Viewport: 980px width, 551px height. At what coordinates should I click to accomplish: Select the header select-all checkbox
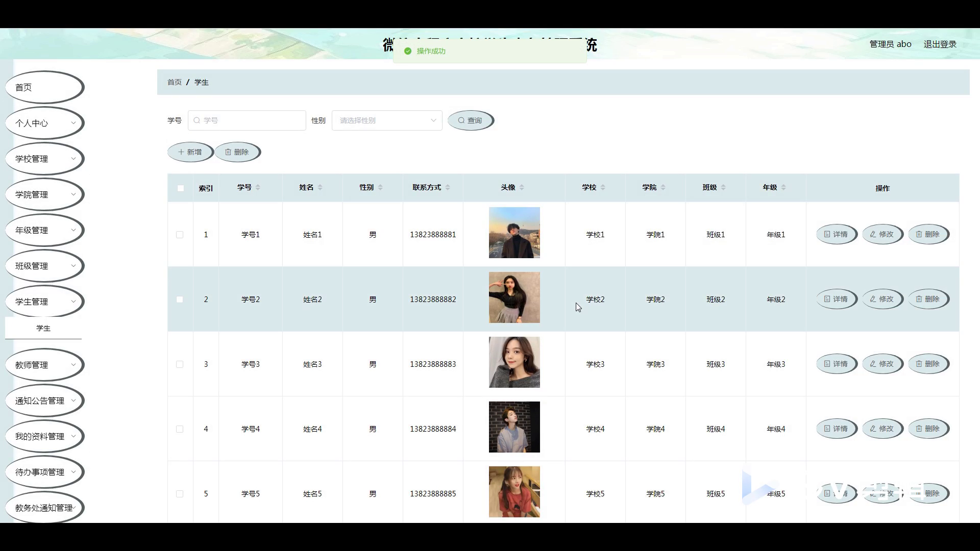click(x=180, y=188)
